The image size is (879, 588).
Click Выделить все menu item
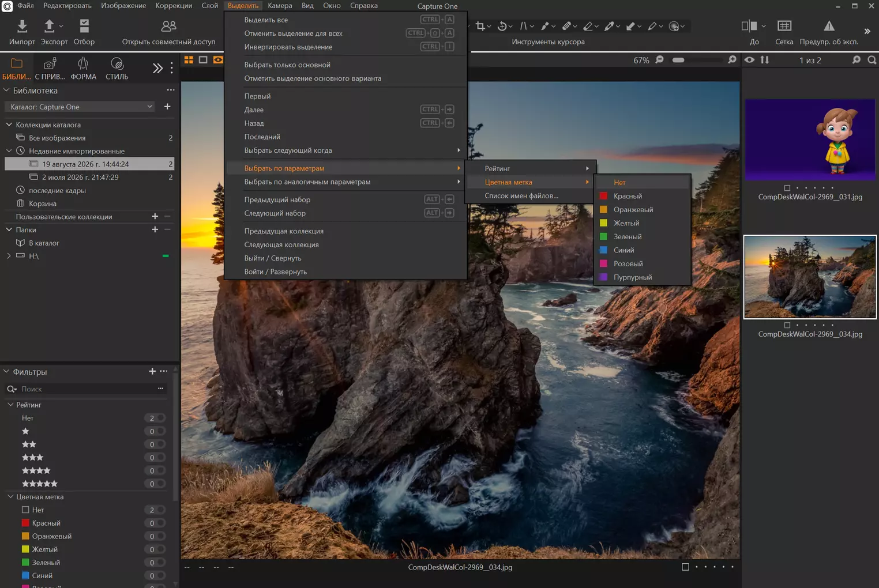[x=345, y=20]
